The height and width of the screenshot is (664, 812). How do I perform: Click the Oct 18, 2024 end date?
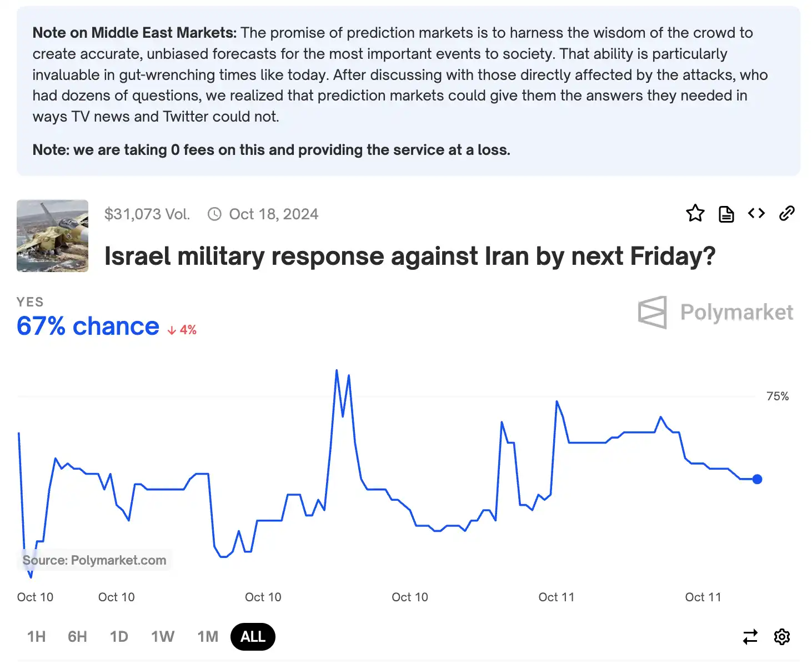pos(274,214)
